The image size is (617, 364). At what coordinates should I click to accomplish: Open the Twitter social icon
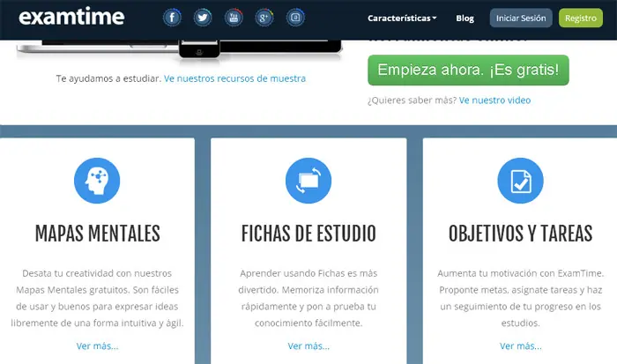(203, 18)
